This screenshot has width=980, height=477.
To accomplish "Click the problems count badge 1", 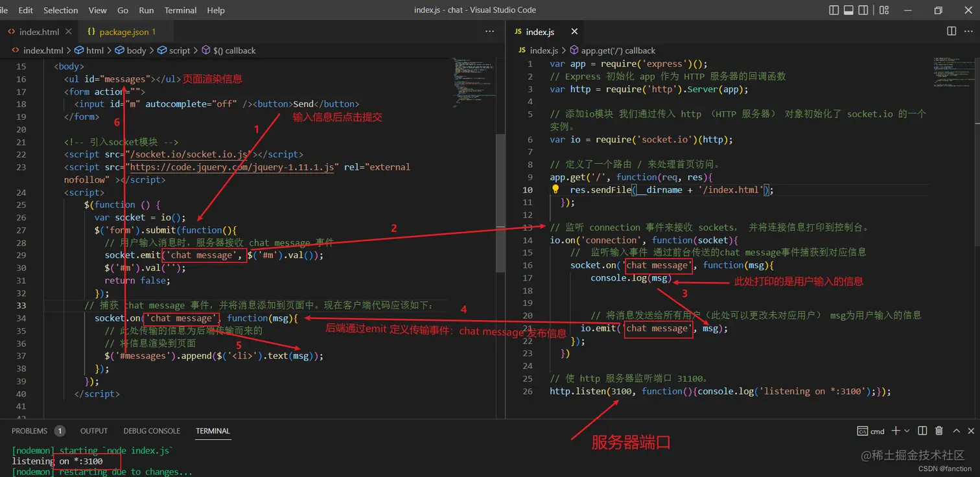I will 60,431.
